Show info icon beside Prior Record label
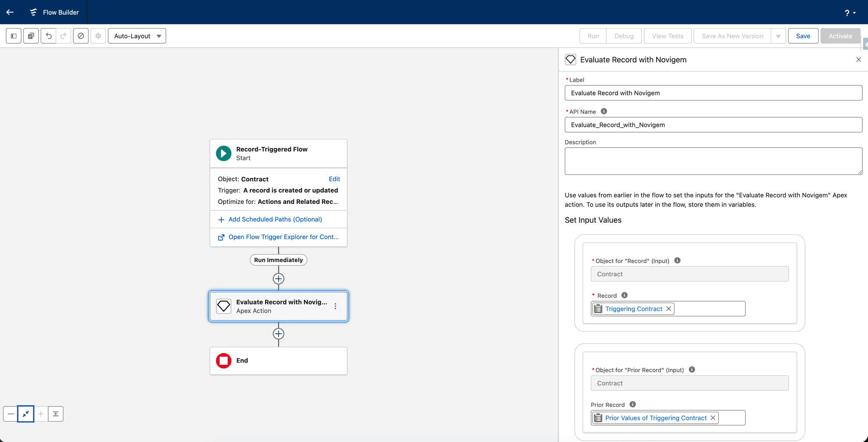 [x=633, y=404]
